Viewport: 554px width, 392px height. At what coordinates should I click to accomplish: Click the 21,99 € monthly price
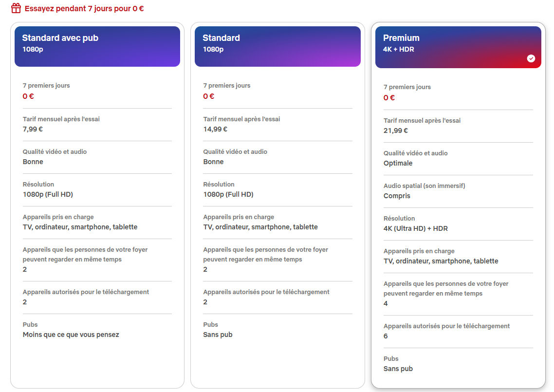coord(396,131)
